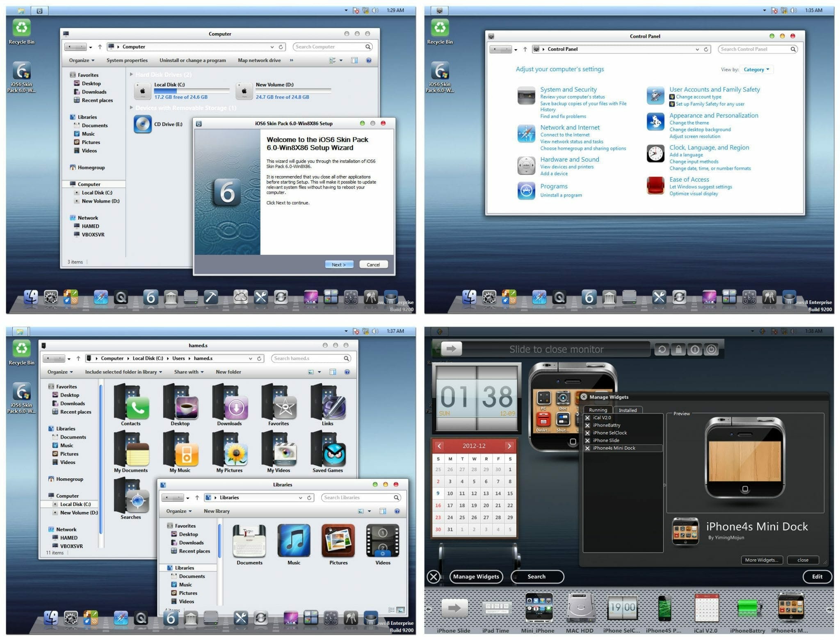
Task: Toggle the iPhone SelClock checkbox
Action: pos(587,433)
